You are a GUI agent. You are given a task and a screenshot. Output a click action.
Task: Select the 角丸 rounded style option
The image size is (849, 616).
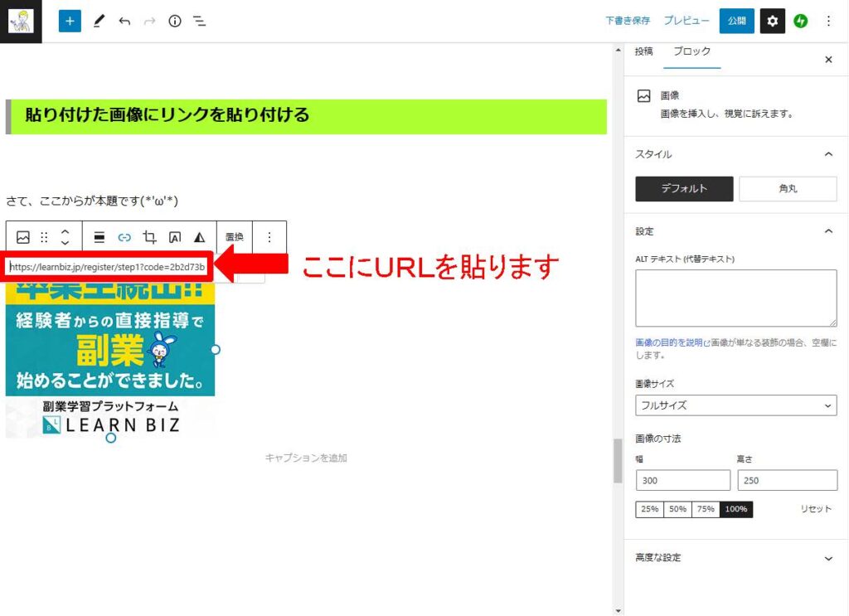[788, 189]
